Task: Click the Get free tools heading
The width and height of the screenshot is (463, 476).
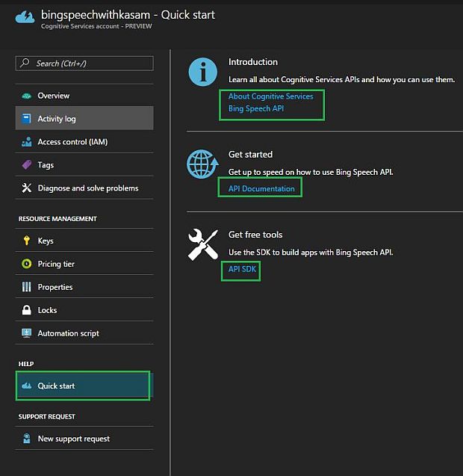Action: coord(255,235)
